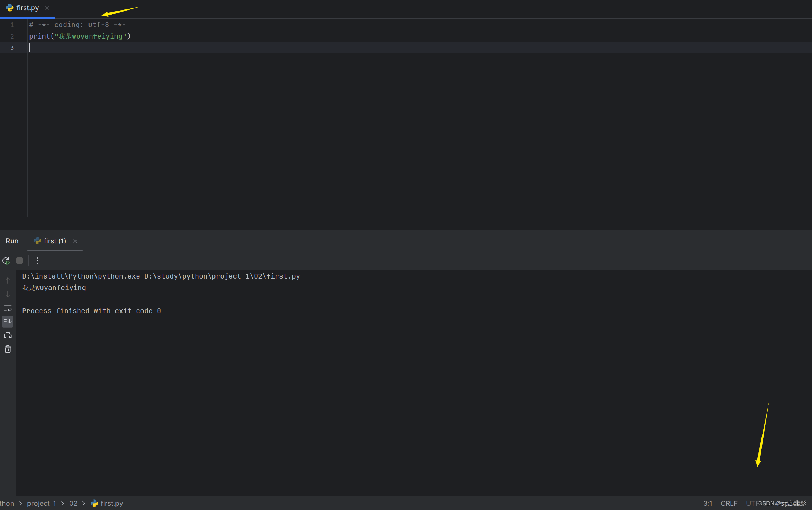Click the Run tool window label

point(12,241)
